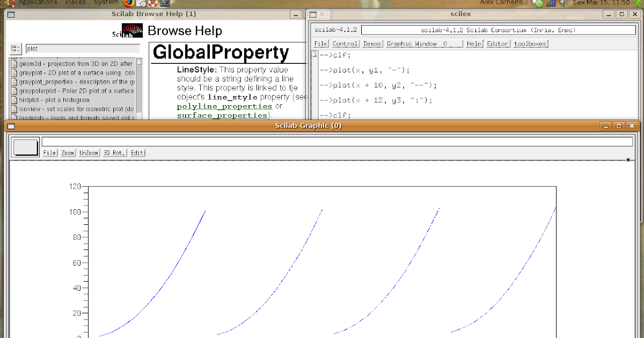The image size is (644, 338).
Task: Open the Graphic Window 0 dropdown
Action: click(x=424, y=43)
